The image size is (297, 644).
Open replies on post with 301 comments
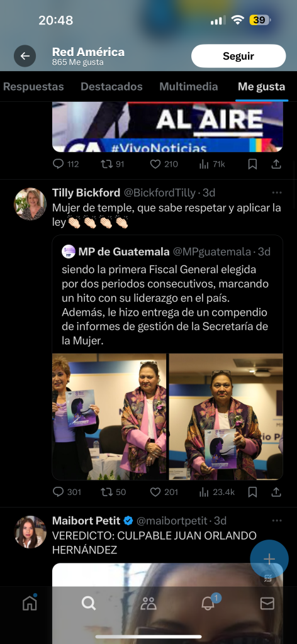[x=67, y=492]
